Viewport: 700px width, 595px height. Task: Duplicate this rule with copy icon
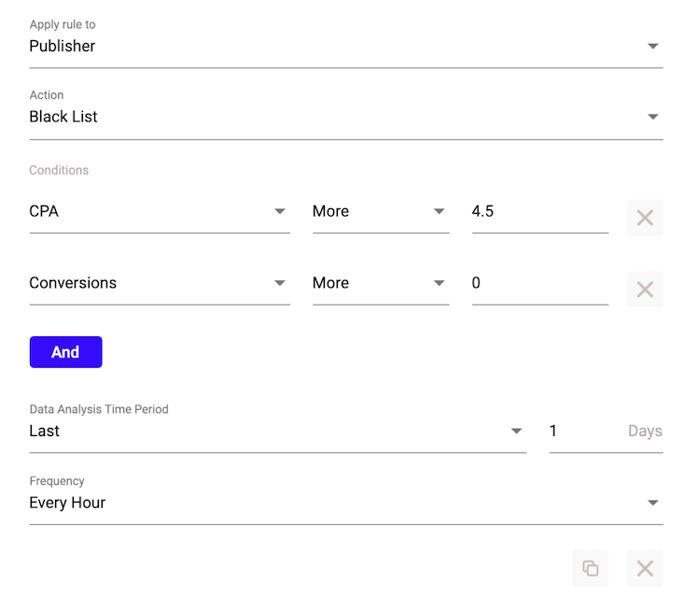(x=590, y=568)
